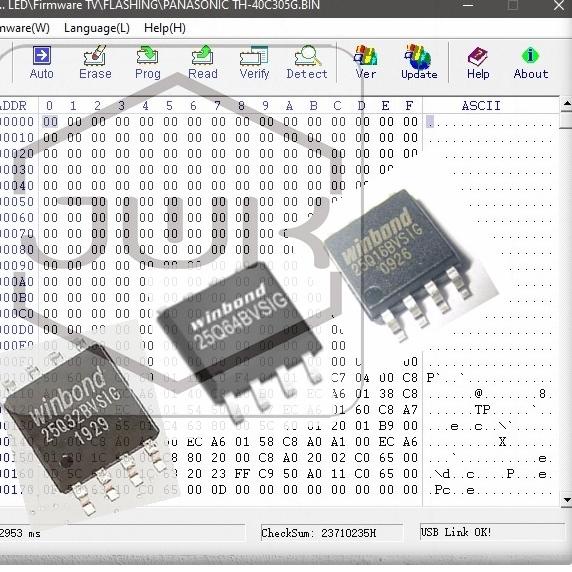Read chip contents with the Read tool
This screenshot has height=572, width=572.
203,63
